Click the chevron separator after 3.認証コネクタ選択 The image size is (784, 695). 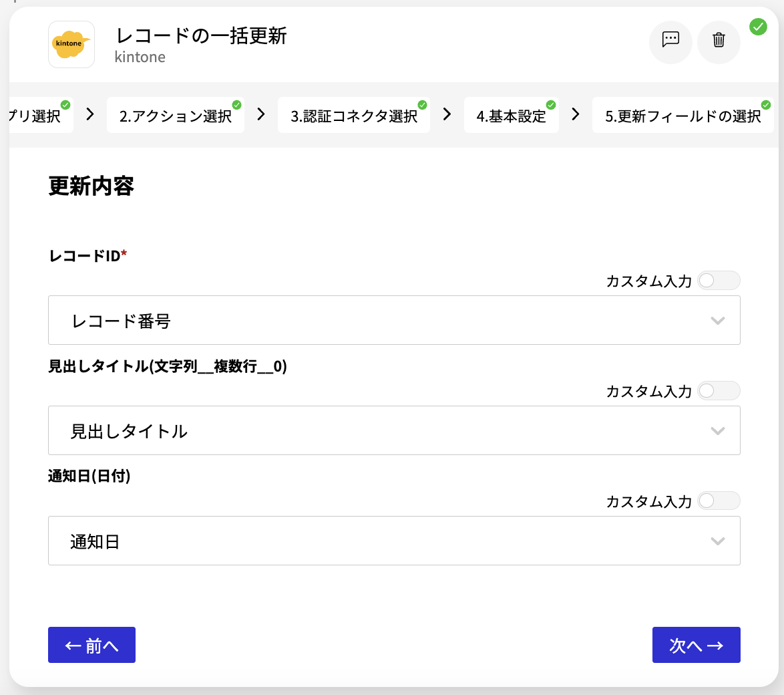point(446,114)
